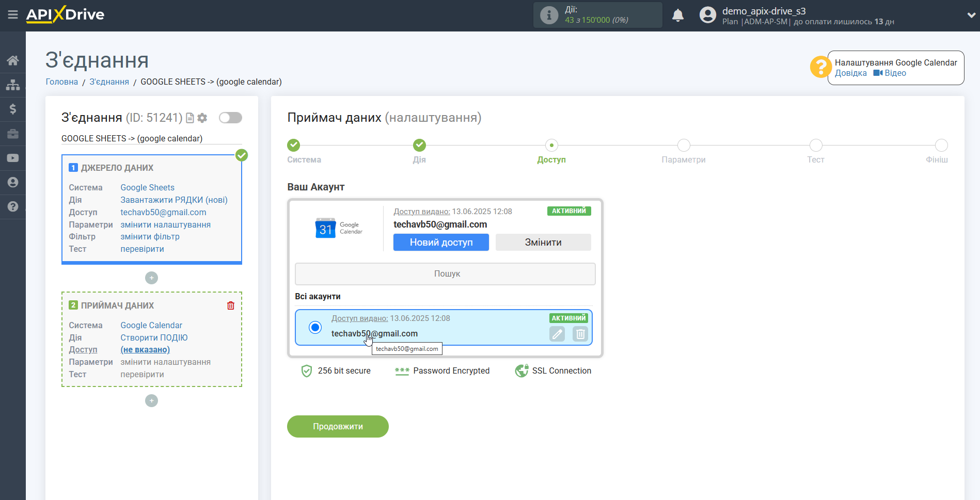This screenshot has width=980, height=500.
Task: Click Доступ видано label in account list
Action: (x=359, y=318)
